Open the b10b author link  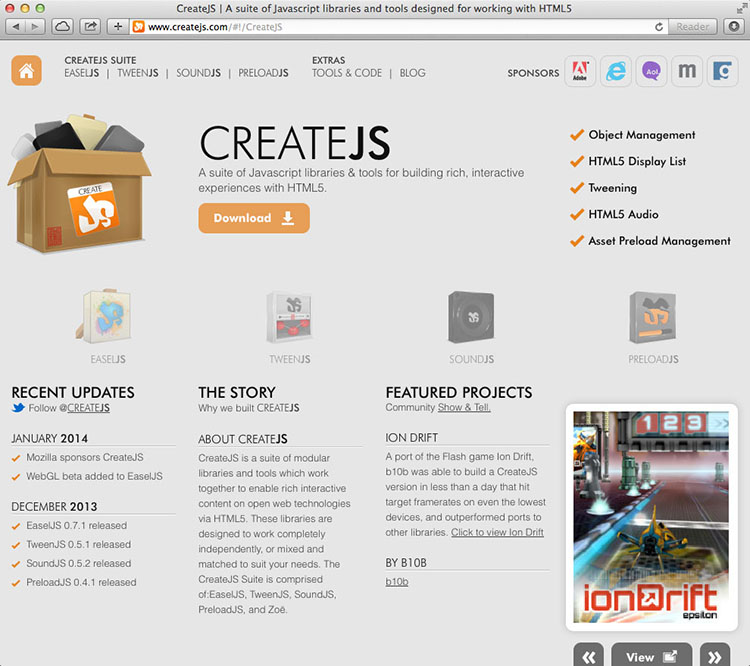397,582
